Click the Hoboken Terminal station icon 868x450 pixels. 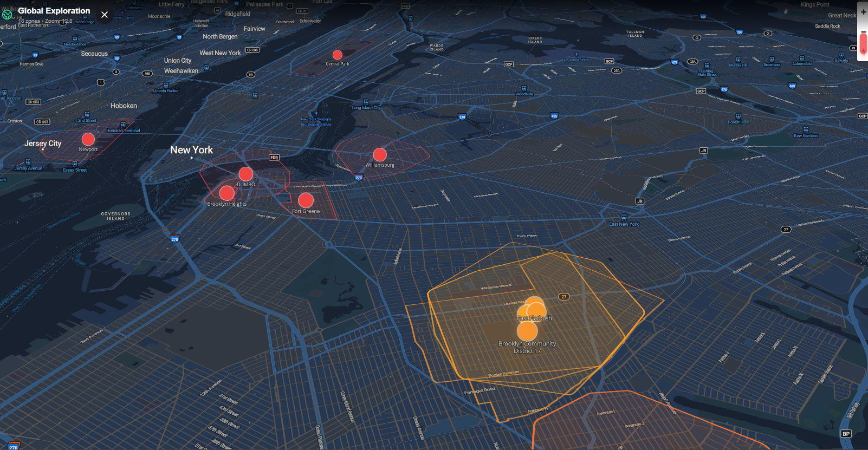tap(123, 125)
